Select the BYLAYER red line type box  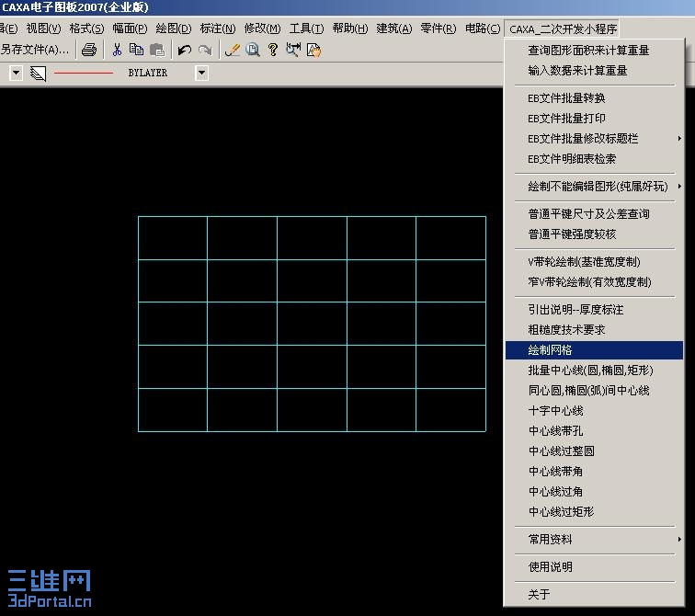[x=124, y=73]
